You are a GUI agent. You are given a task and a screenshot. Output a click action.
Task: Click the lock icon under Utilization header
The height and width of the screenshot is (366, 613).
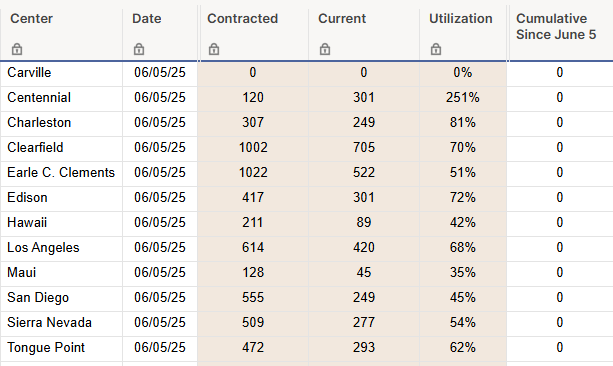click(436, 49)
